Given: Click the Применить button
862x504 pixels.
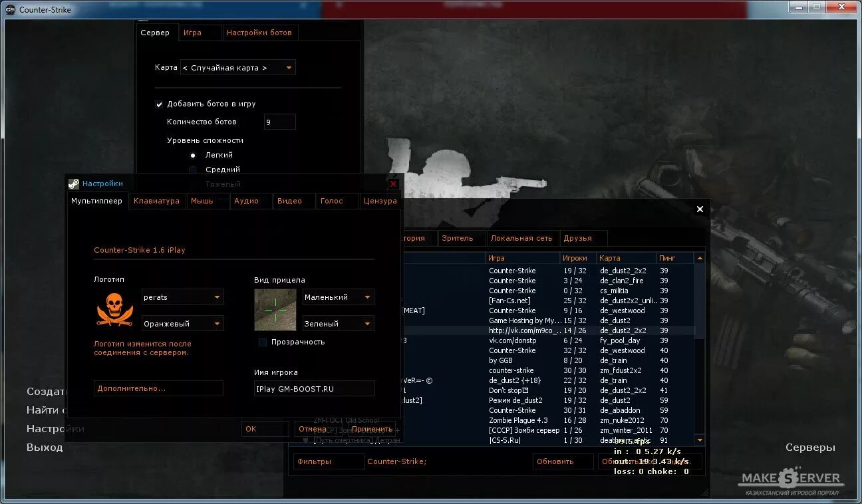Looking at the screenshot, I should (372, 429).
